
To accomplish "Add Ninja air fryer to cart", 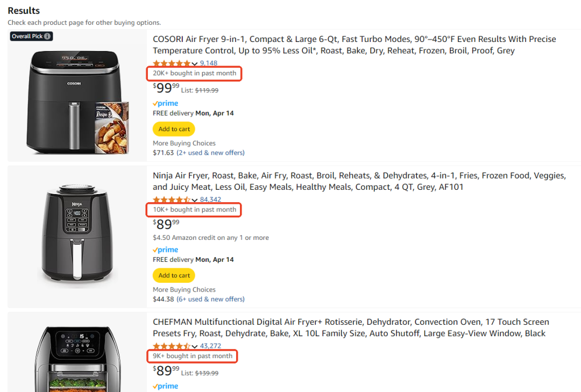I will [174, 275].
